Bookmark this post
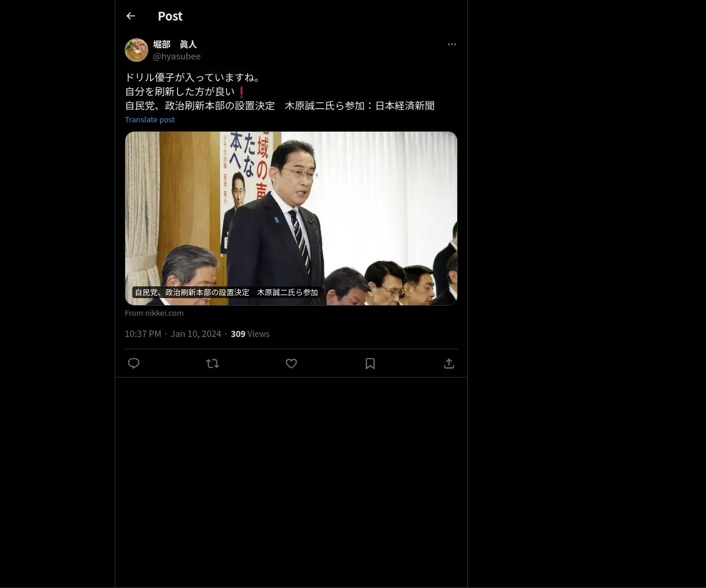This screenshot has height=588, width=706. [370, 363]
